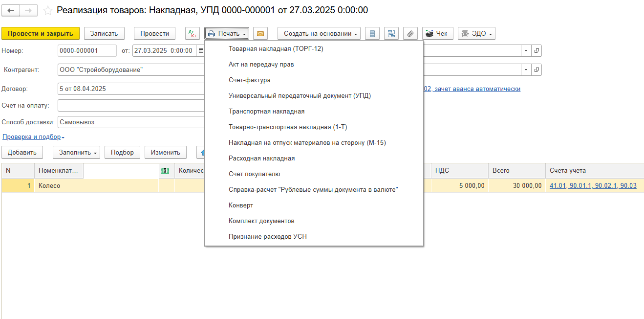This screenshot has height=319, width=644.
Task: Click the N column header
Action: pos(18,170)
